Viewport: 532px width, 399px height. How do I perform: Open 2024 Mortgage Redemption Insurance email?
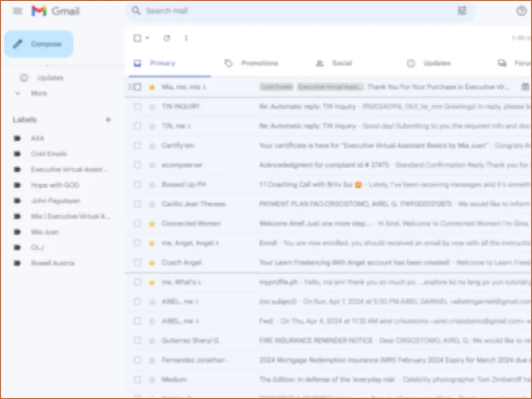(x=329, y=360)
